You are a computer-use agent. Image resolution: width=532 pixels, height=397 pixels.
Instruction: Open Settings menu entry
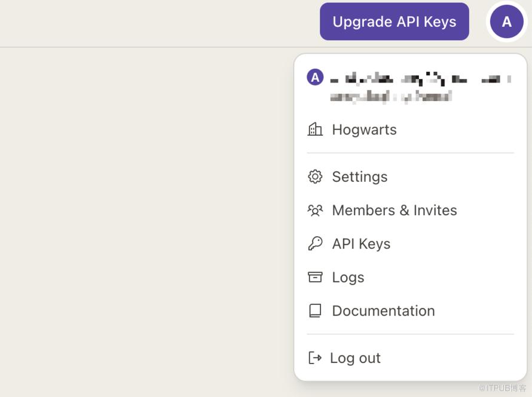click(x=360, y=177)
